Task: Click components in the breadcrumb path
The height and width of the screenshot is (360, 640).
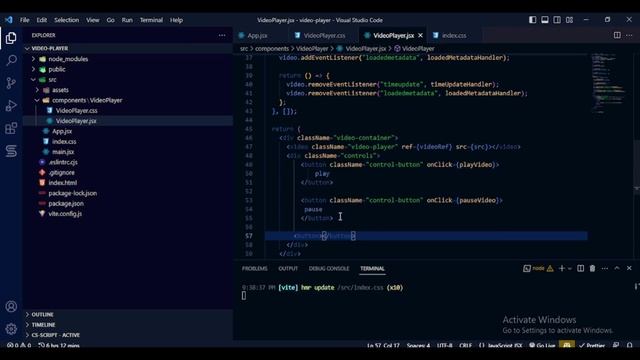Action: coord(272,49)
